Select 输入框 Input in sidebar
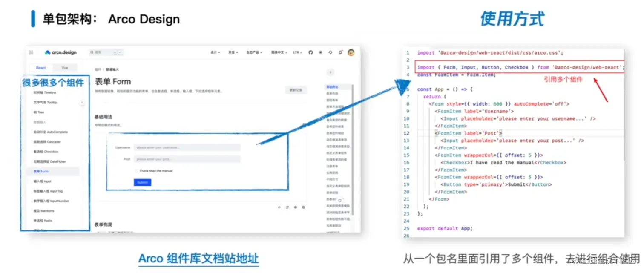This screenshot has width=644, height=273. coord(43,181)
